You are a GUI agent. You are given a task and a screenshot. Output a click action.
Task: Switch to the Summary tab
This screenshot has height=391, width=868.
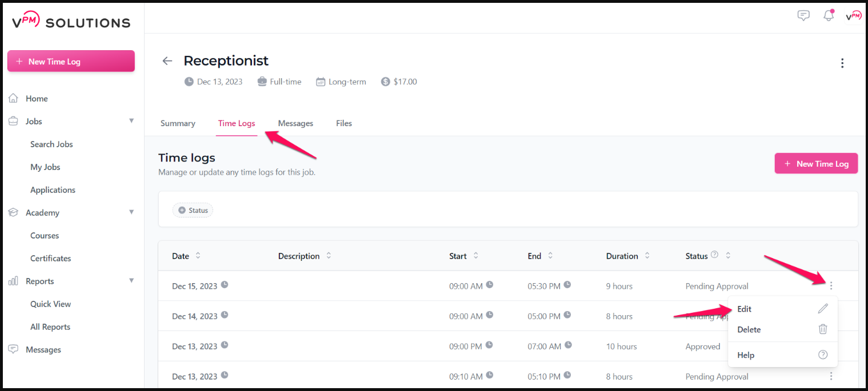click(178, 123)
